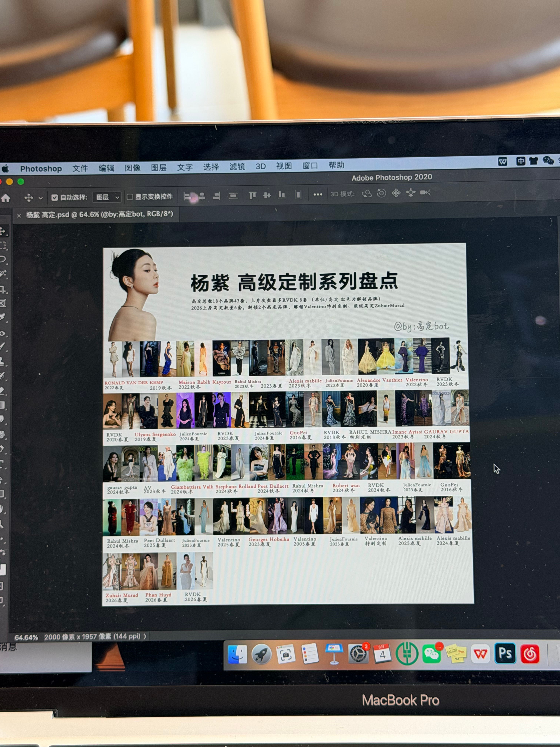The image size is (560, 747).
Task: Click the WeChat icon in the menu bar
Action: [x=548, y=160]
